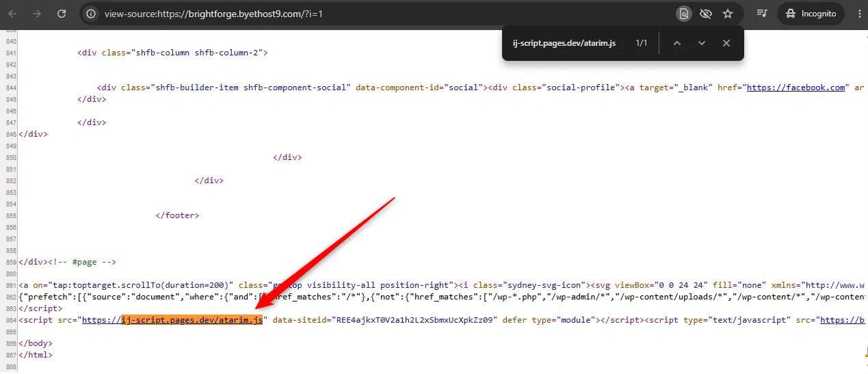This screenshot has width=868, height=374.
Task: Jump to next find result
Action: [702, 43]
